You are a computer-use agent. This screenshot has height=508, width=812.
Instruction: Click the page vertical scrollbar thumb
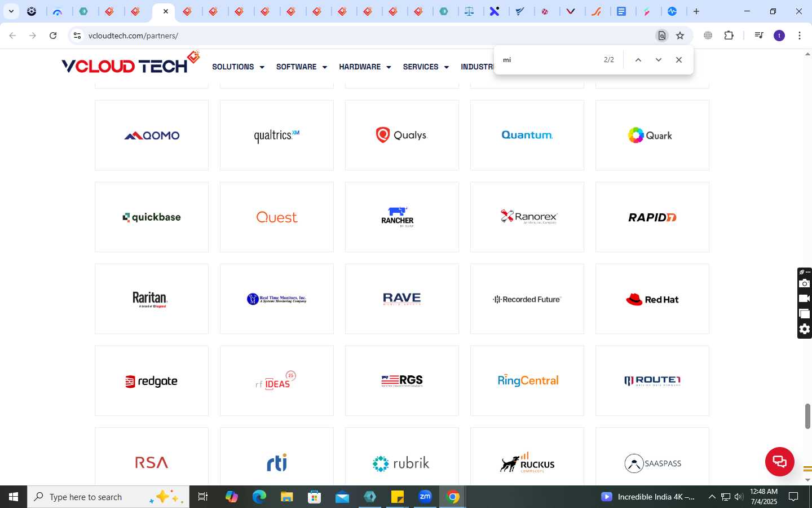[807, 416]
